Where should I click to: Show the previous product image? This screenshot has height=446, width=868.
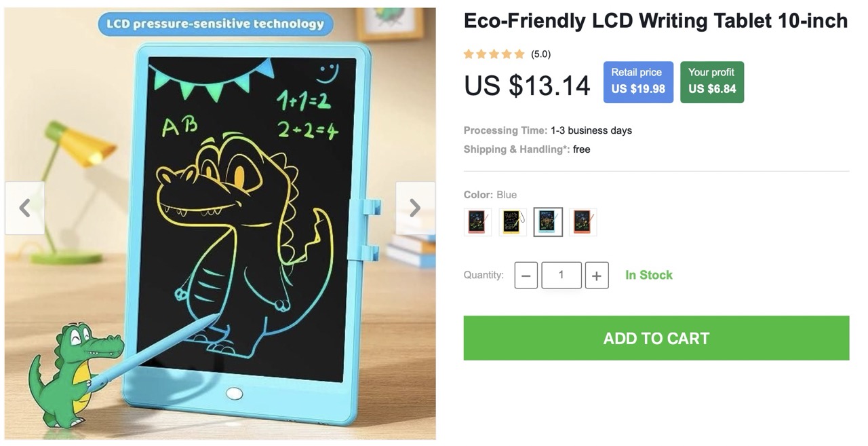click(x=24, y=208)
